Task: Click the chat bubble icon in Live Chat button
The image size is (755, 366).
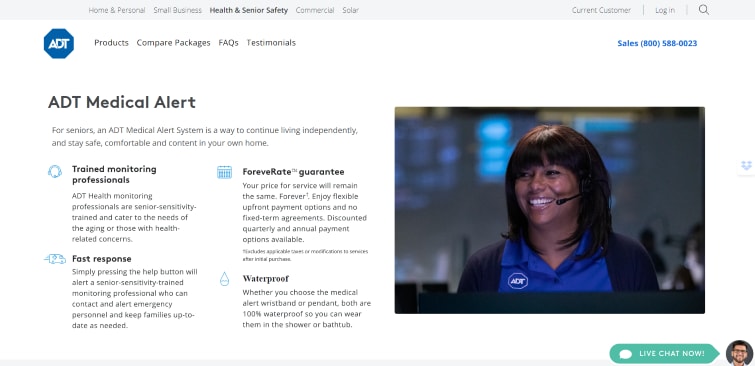Action: pos(625,354)
